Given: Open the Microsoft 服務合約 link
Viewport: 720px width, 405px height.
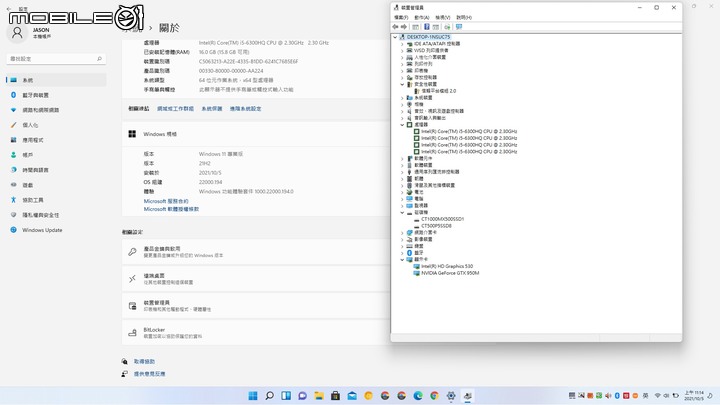Looking at the screenshot, I should tap(166, 201).
